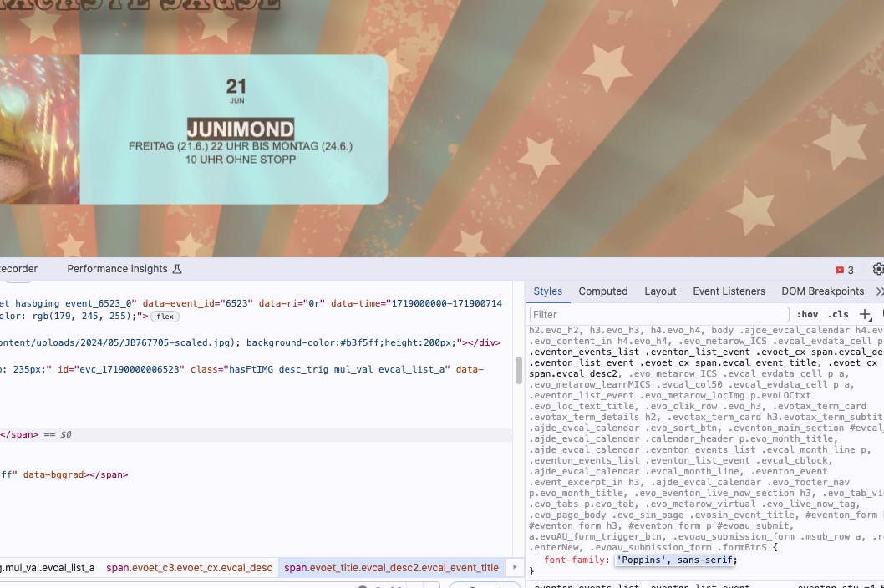Screen dimensions: 884x588
Task: Click the Performance insights flask icon
Action: point(177,269)
